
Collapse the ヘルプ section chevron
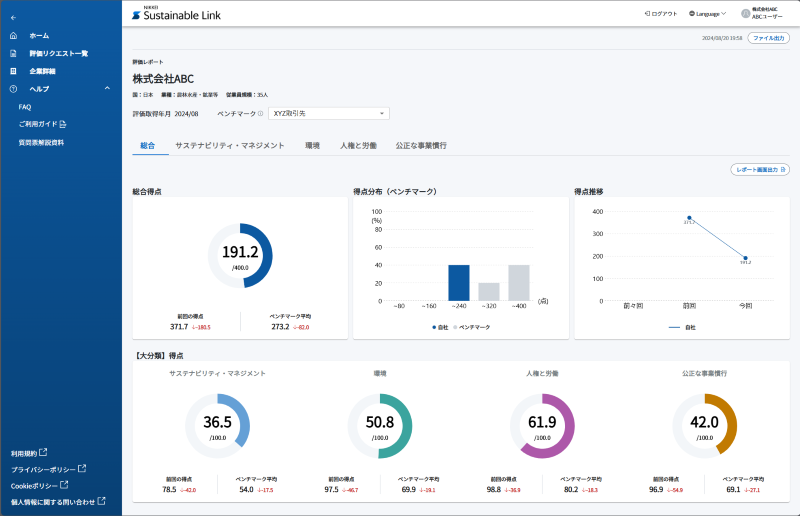[x=107, y=89]
